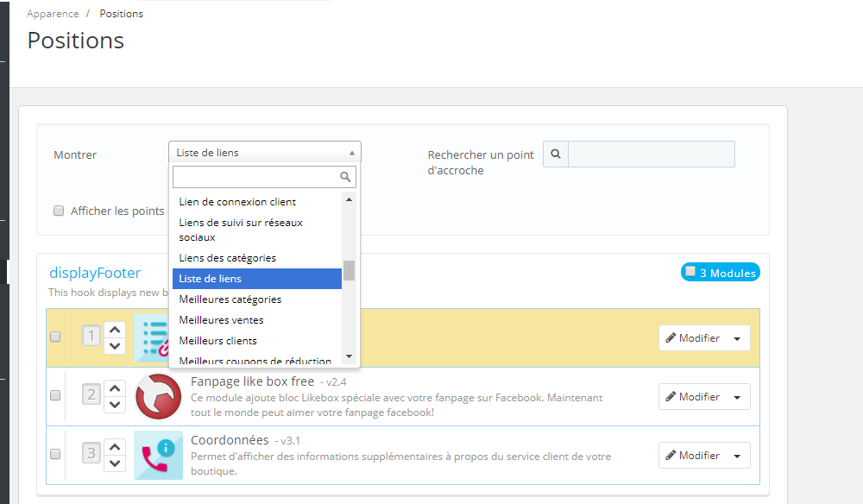Screen dimensions: 863x504
Task: Click the Fanpage like box free module icon
Action: 158,396
